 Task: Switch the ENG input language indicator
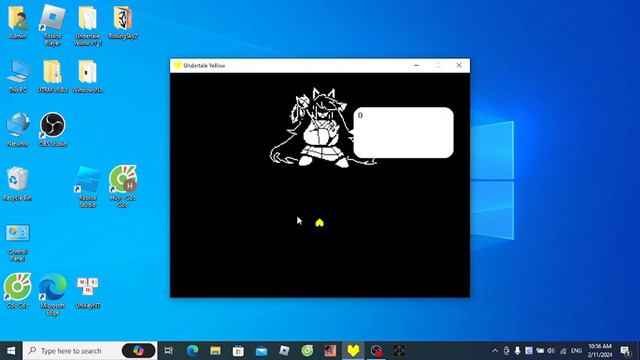click(x=576, y=351)
